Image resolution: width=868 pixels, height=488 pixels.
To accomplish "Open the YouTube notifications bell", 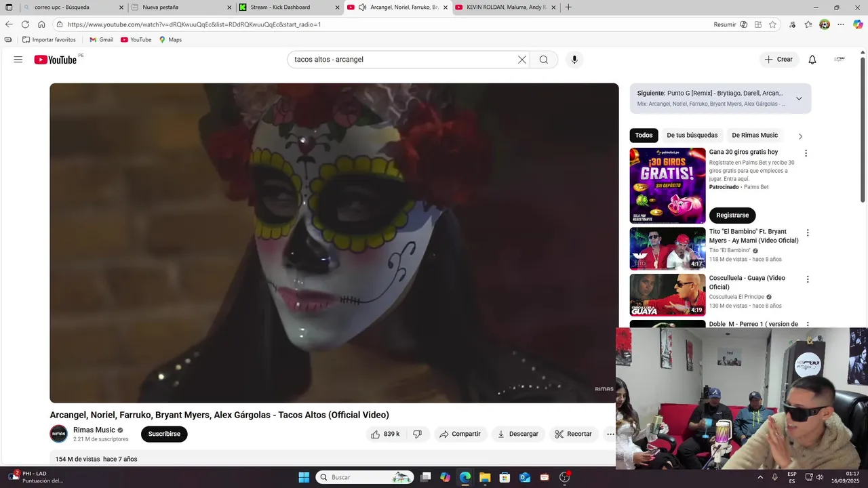I will (812, 60).
